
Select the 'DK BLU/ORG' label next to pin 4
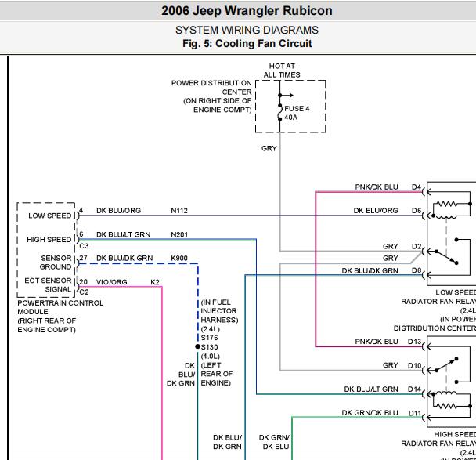pos(118,211)
